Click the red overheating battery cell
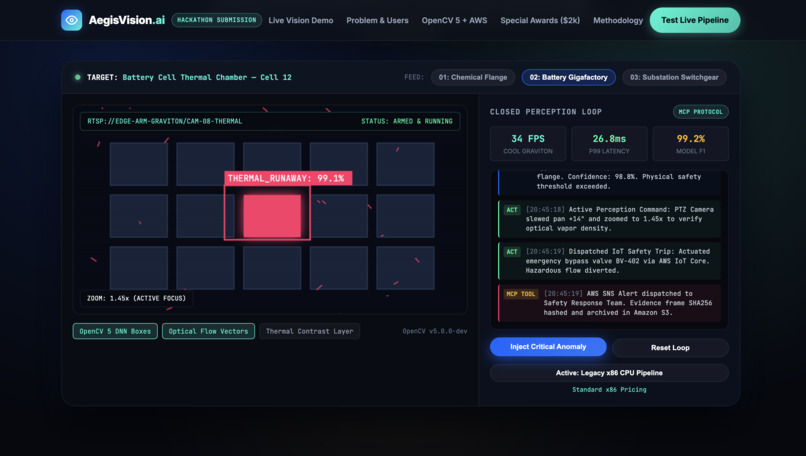This screenshot has width=806, height=456. click(272, 215)
